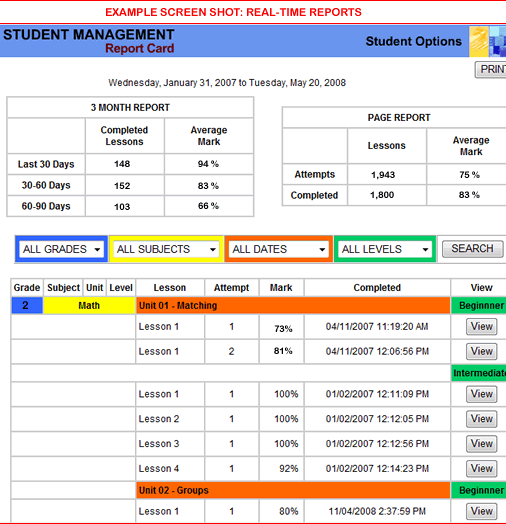The width and height of the screenshot is (506, 524).
Task: Click the 11/04/2008 2:37:59 PM timestamp
Action: 377,511
